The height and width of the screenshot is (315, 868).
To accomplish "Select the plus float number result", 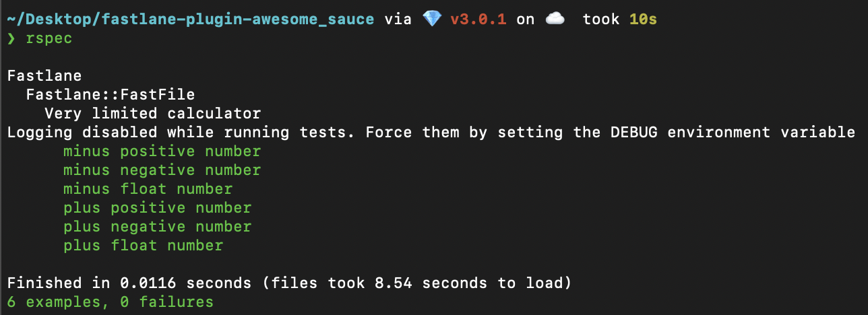I will 143,246.
